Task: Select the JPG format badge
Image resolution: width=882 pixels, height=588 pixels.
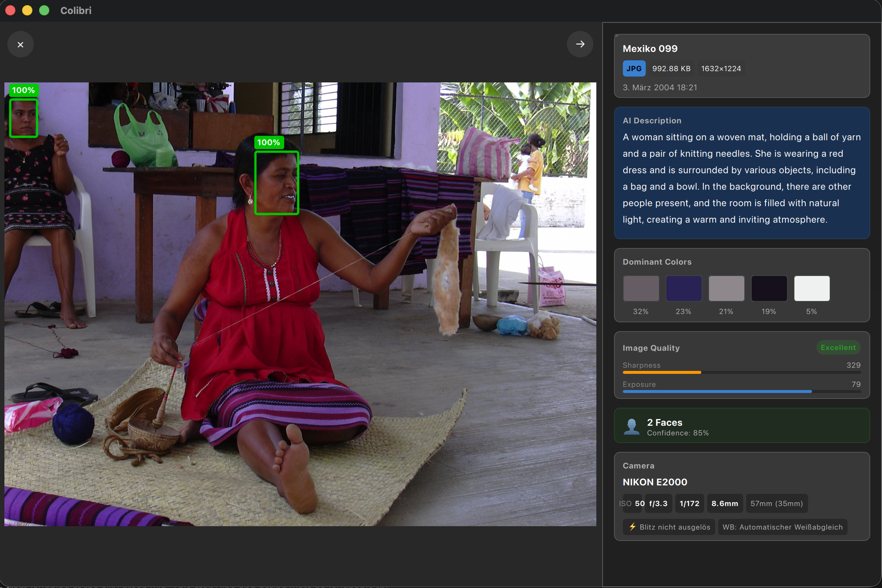Action: pos(634,68)
